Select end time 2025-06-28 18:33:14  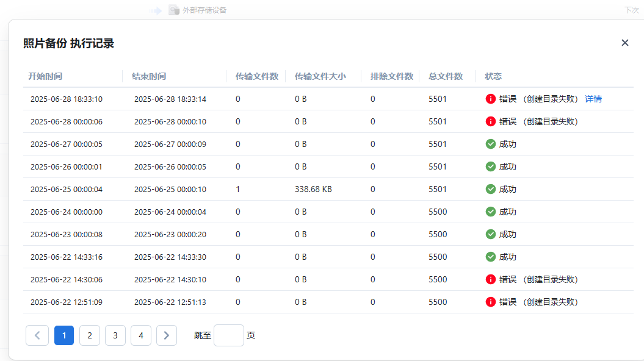click(x=170, y=99)
